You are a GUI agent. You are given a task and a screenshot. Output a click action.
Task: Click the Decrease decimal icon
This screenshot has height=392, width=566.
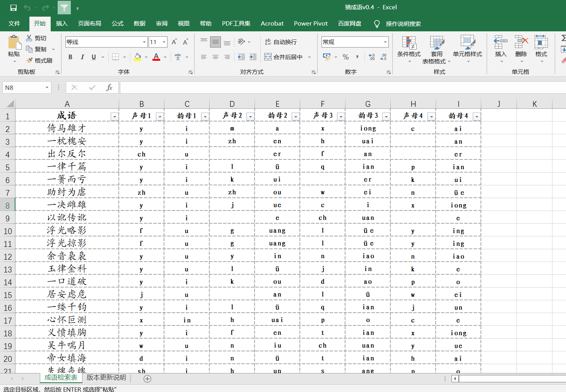tap(383, 57)
